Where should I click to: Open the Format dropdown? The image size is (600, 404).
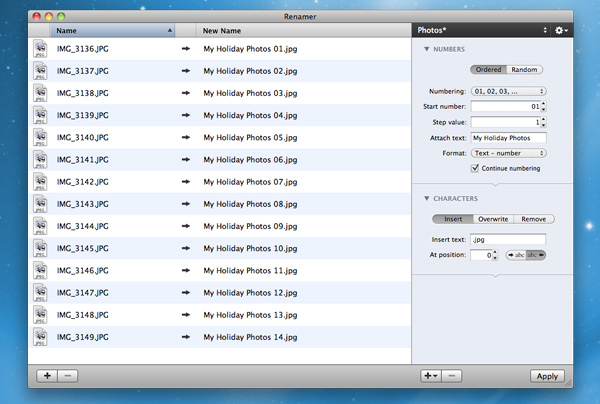tap(508, 153)
